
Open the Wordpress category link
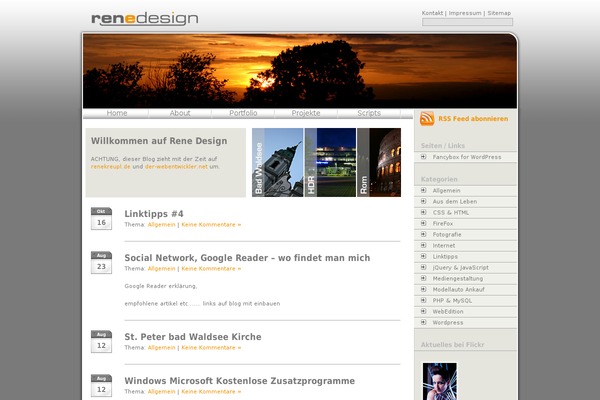click(x=448, y=323)
